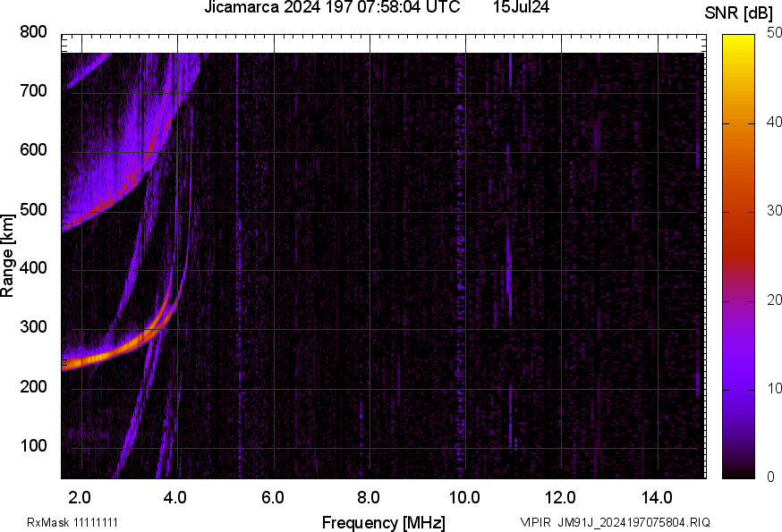Screen dimensions: 782x532
Task: Click colorbar tick value '0'
Action: (x=770, y=477)
